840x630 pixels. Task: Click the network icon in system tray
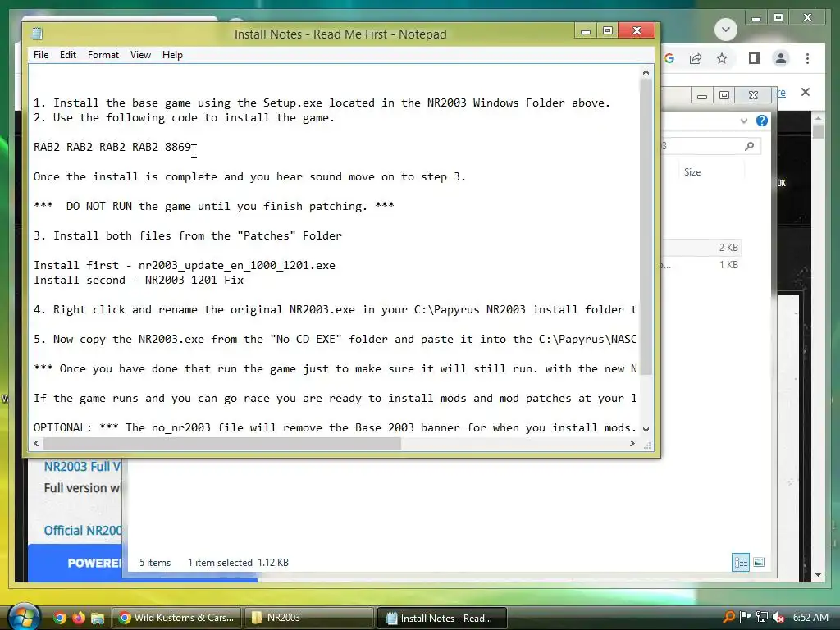(762, 617)
